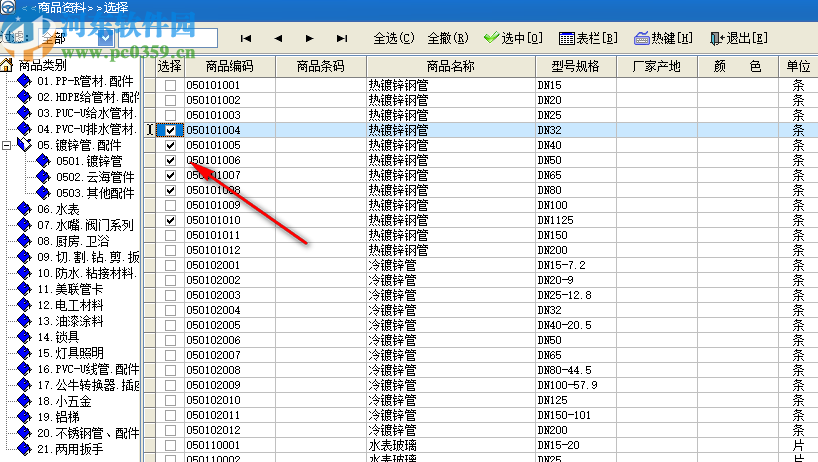This screenshot has width=818, height=462.
Task: Select category 16. PVC-U线管.配件
Action: (x=88, y=369)
